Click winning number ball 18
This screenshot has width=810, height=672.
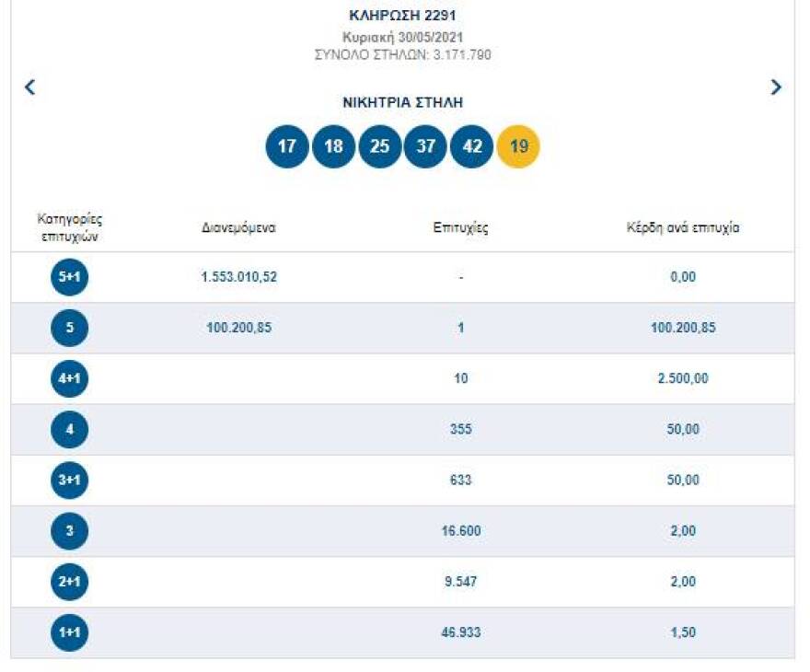coord(333,146)
